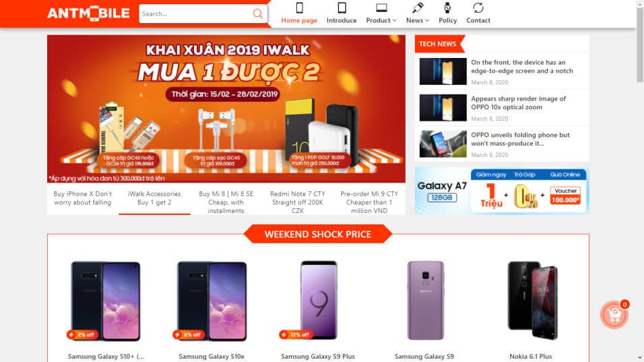Image resolution: width=644 pixels, height=362 pixels.
Task: Click the ANTMOBILE logo
Action: (89, 13)
